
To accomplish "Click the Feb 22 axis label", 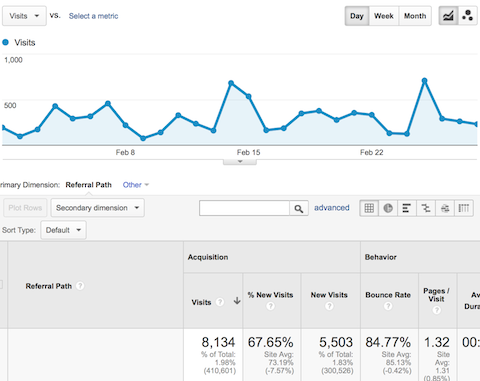I will pos(372,152).
